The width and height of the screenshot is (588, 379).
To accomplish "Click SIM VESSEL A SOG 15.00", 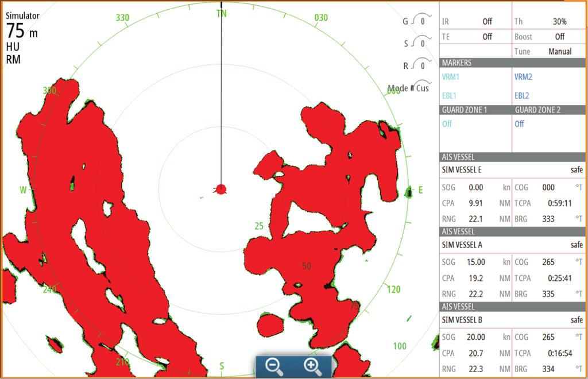I will pyautogui.click(x=476, y=262).
